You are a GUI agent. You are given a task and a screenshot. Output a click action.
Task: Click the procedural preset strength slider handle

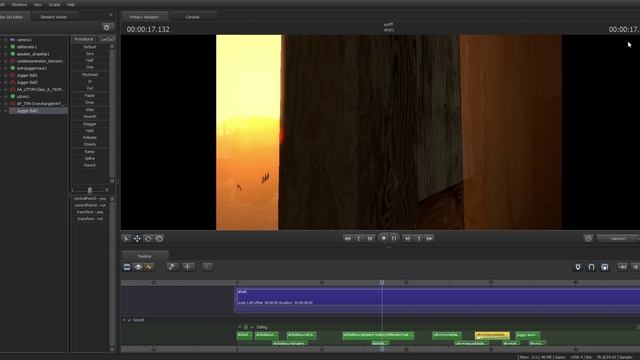(90, 190)
